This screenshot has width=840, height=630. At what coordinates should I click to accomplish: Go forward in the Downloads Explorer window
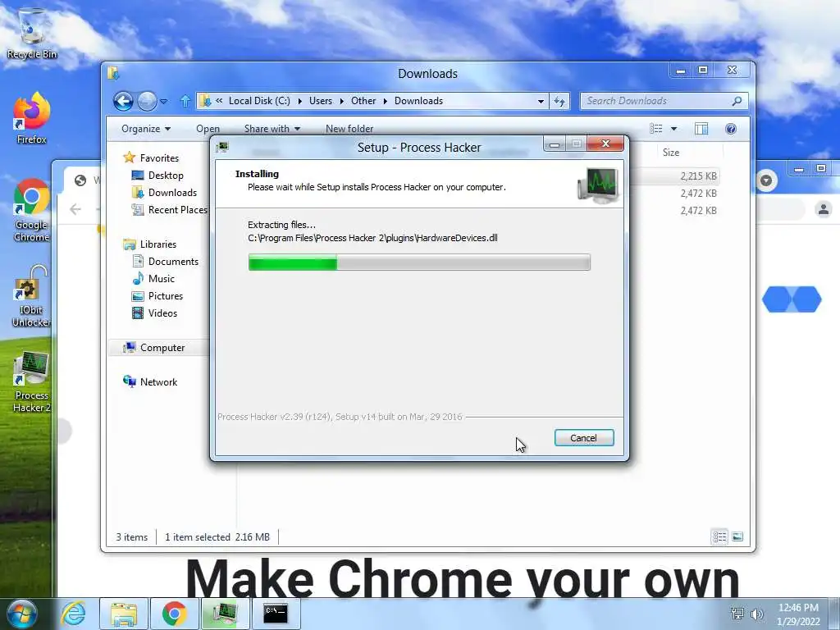147,101
